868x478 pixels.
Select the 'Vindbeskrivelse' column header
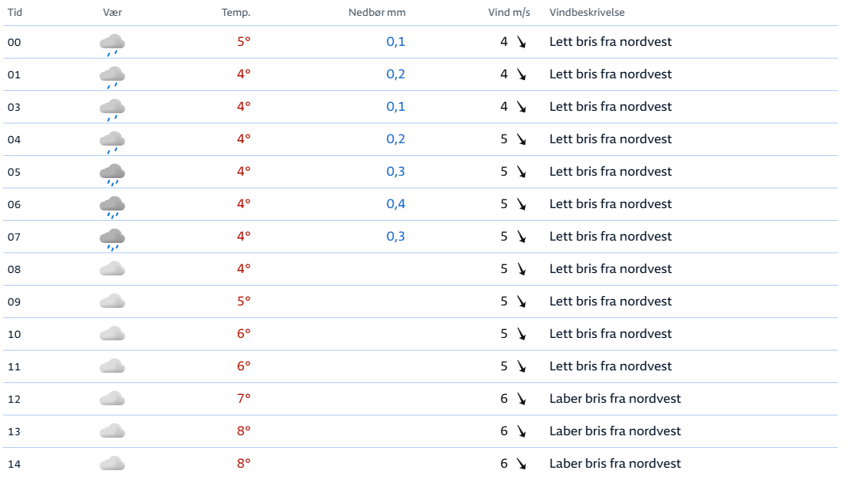(x=587, y=13)
